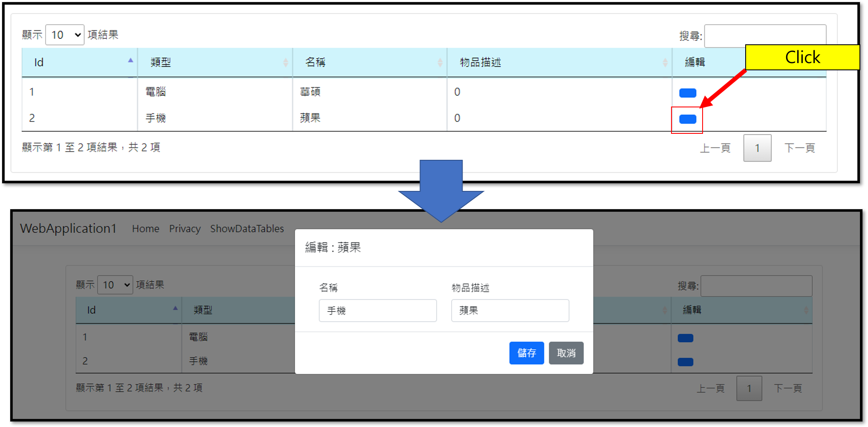Click the highlighted blue edit button for row 2
Screen dimensions: 868x427
click(x=687, y=119)
